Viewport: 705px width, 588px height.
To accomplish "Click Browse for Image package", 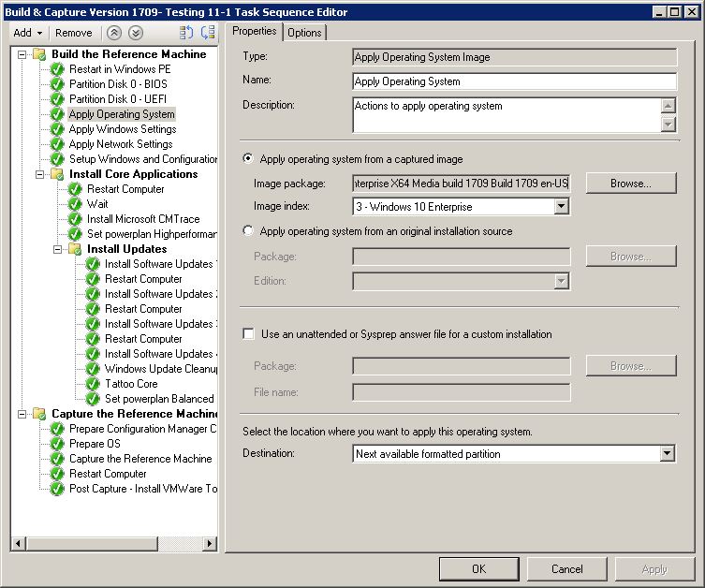I will (x=631, y=184).
